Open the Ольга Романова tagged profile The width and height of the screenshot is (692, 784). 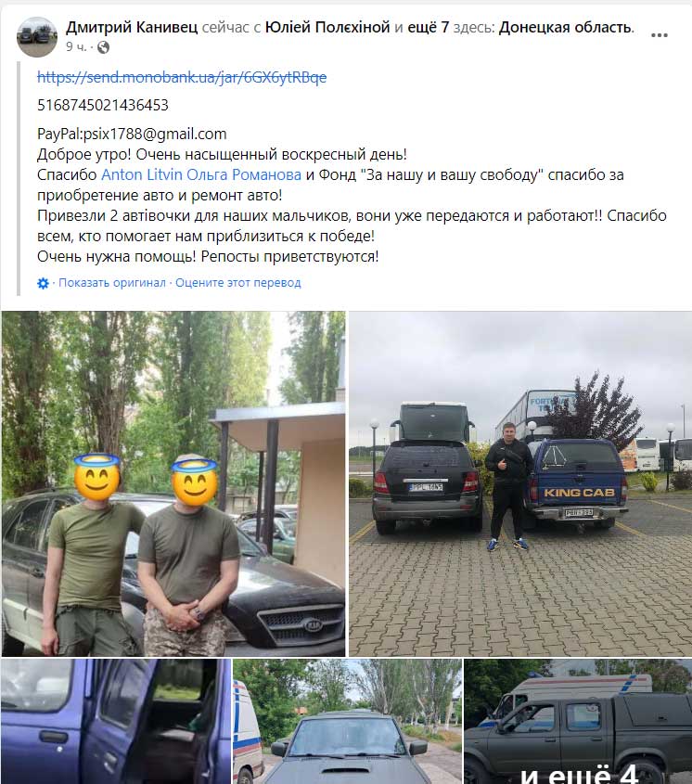tap(244, 174)
